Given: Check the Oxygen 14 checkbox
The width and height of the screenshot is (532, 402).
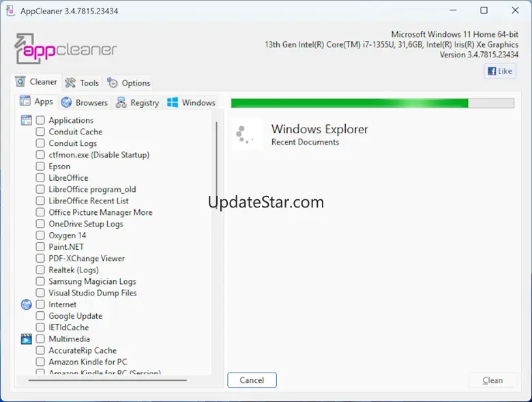Looking at the screenshot, I should point(40,235).
